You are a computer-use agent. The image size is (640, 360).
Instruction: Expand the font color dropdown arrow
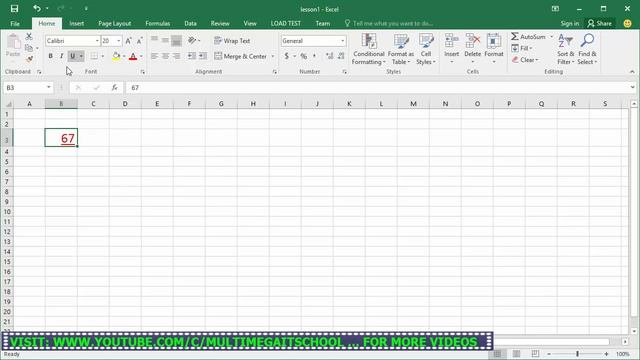pos(141,56)
